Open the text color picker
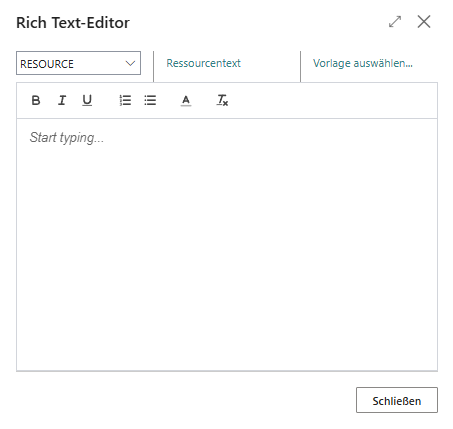This screenshot has width=453, height=429. [186, 100]
